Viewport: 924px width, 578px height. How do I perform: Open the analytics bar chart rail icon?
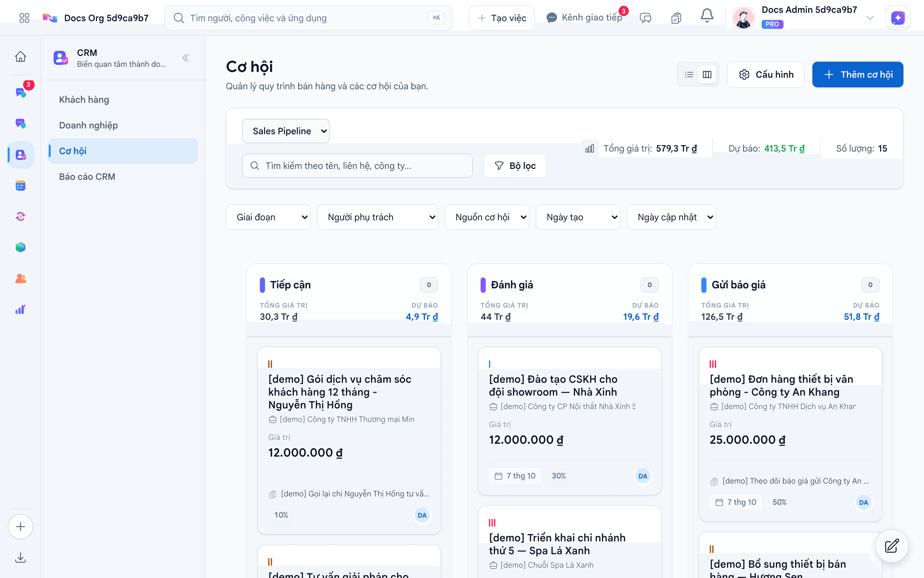pos(21,310)
